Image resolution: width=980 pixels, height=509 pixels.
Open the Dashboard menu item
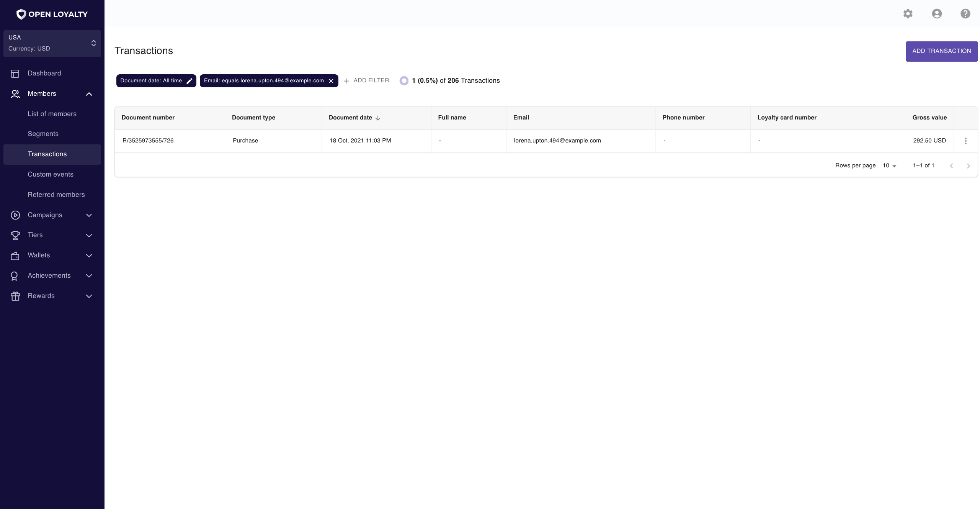[52, 73]
